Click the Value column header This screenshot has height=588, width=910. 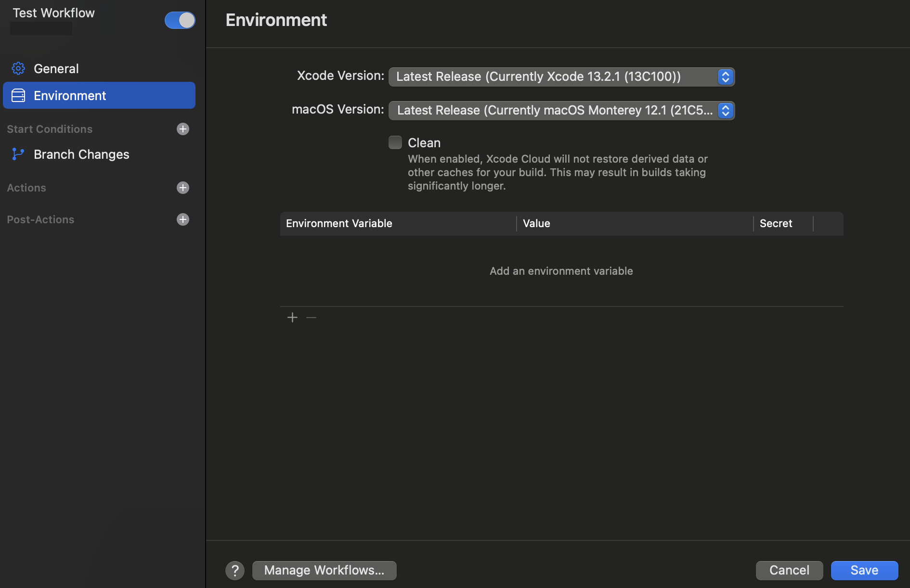635,223
